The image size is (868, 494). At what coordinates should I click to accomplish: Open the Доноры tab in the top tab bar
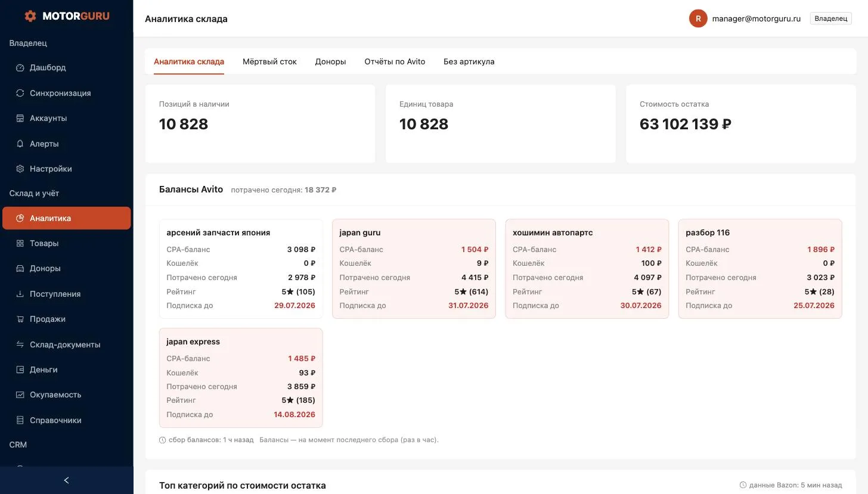[331, 61]
